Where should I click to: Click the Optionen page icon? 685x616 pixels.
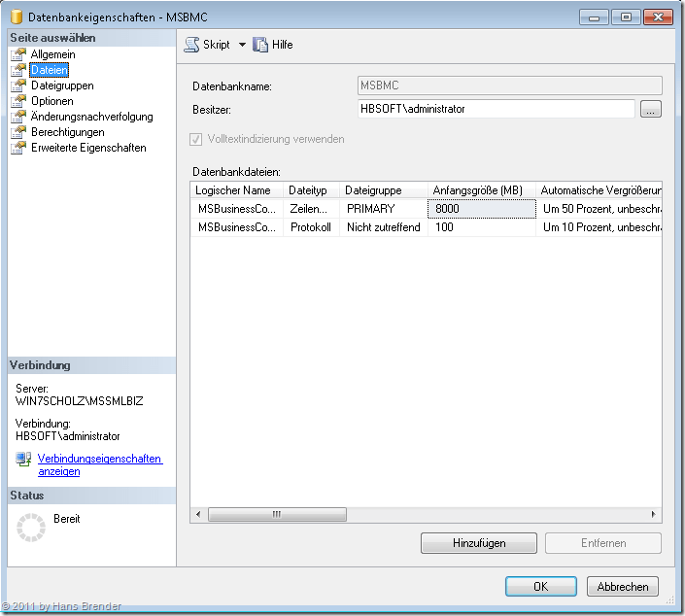point(18,101)
